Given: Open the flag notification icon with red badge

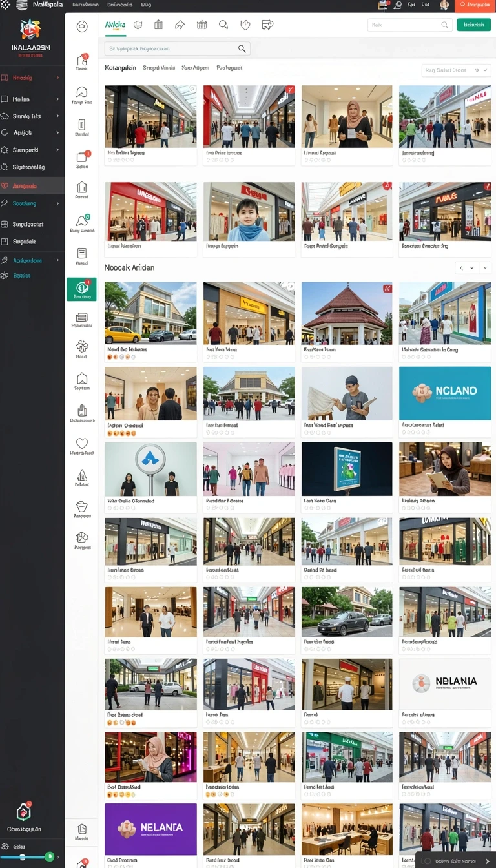Looking at the screenshot, I should pos(384,5).
